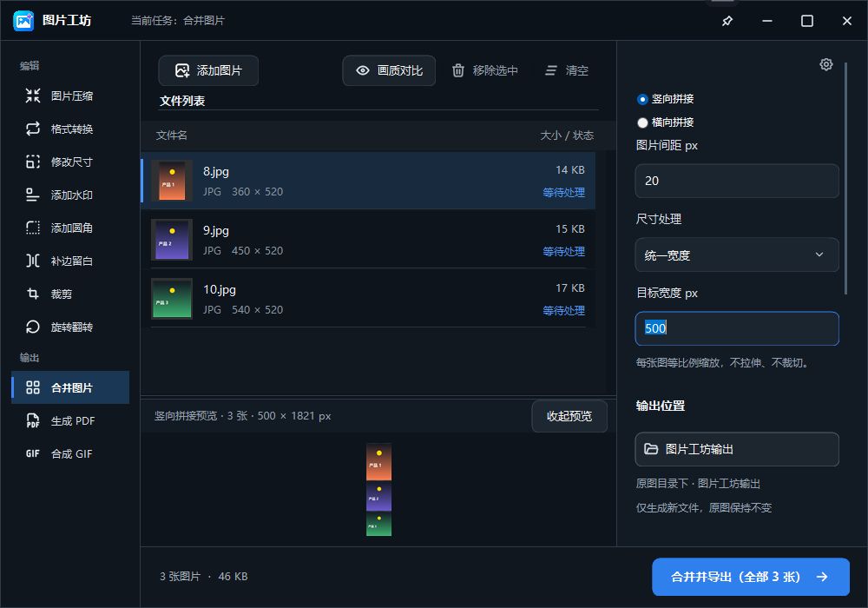Open the 添加水印 tool
The width and height of the screenshot is (868, 608).
pos(70,195)
